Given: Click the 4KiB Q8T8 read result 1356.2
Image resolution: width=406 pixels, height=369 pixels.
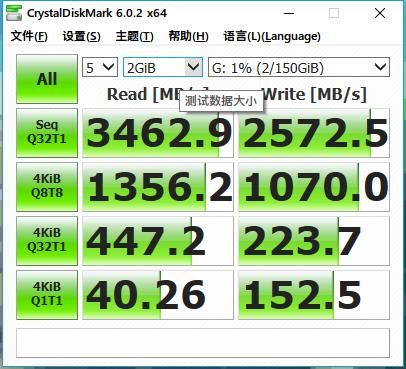Looking at the screenshot, I should (x=158, y=187).
